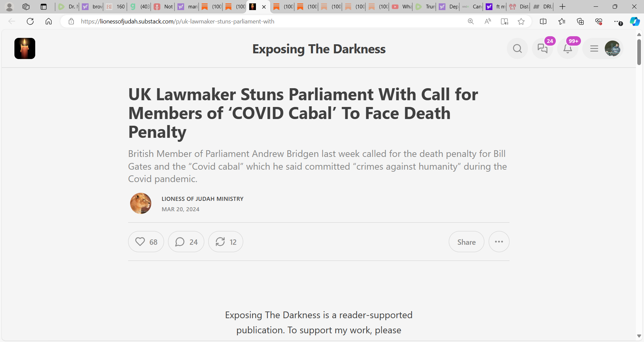Enter Immersive Reader mode
Image resolution: width=644 pixels, height=342 pixels.
(x=504, y=21)
